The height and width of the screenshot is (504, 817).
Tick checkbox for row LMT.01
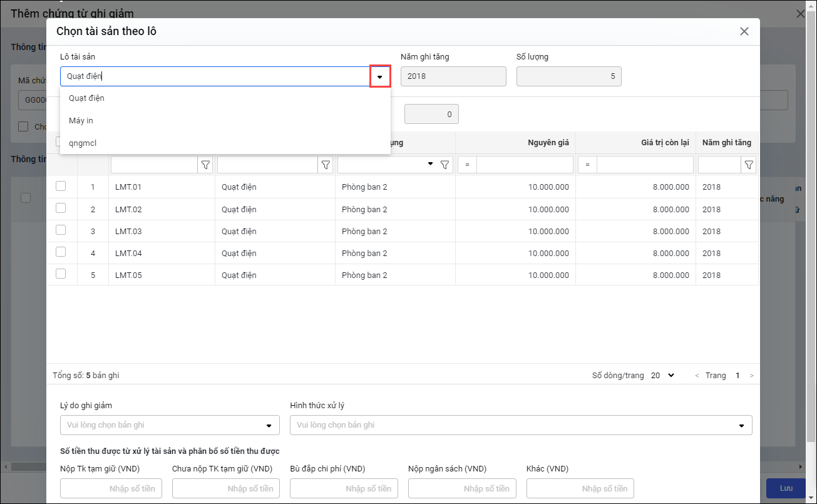pos(61,186)
